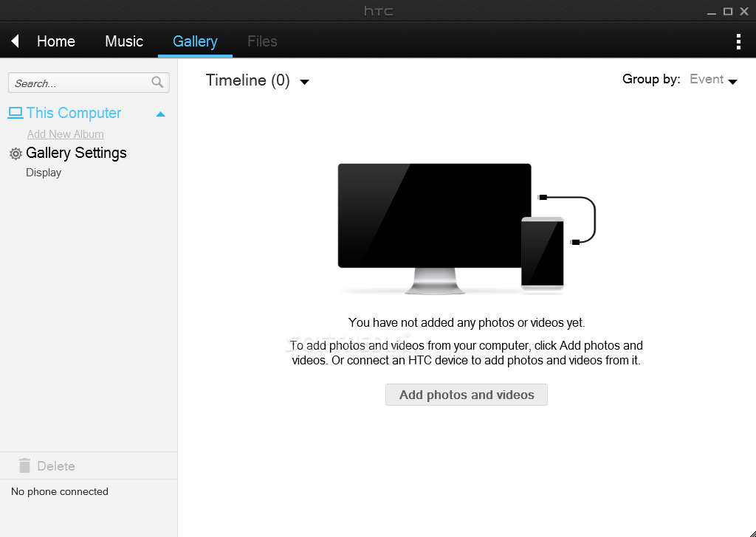Open the Display settings item
The width and height of the screenshot is (756, 537).
coord(44,173)
